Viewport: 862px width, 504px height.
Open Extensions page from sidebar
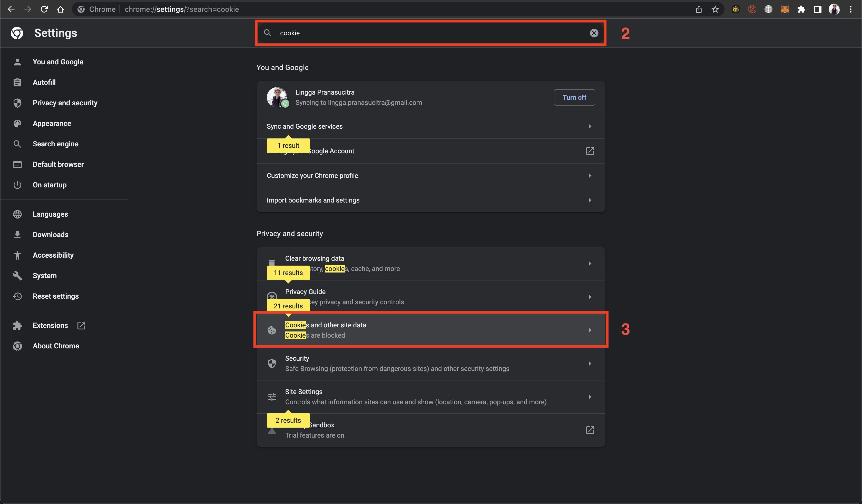[x=50, y=326]
